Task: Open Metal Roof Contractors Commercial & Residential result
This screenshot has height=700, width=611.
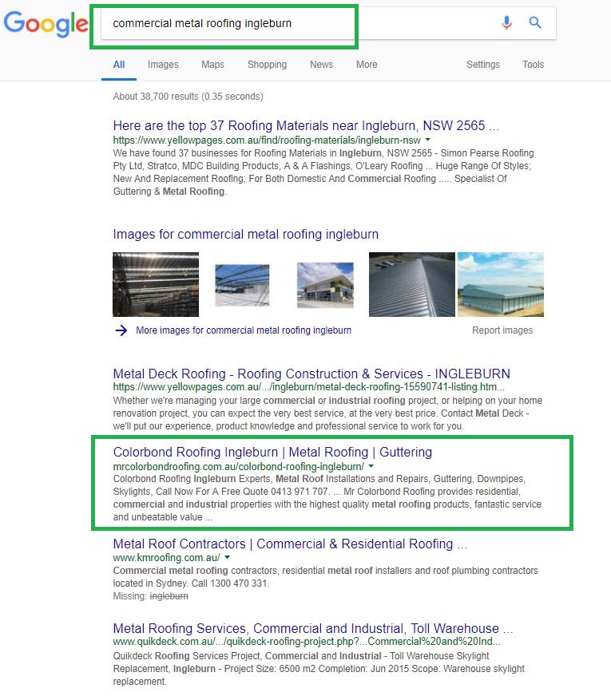Action: point(290,544)
